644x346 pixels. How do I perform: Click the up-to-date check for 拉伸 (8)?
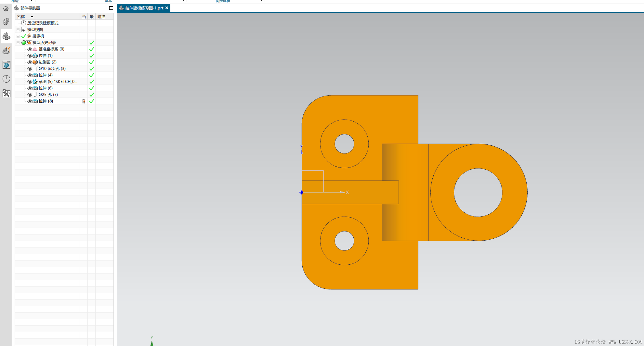[x=92, y=101]
